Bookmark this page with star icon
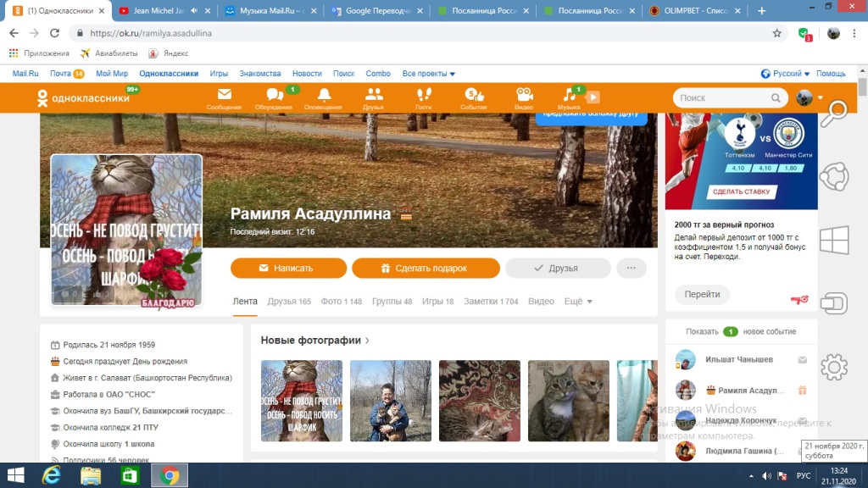The image size is (868, 488). 777,33
